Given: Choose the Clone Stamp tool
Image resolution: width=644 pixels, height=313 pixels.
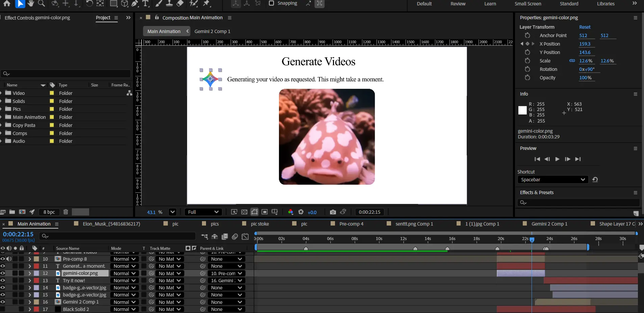Looking at the screenshot, I should coord(169,4).
